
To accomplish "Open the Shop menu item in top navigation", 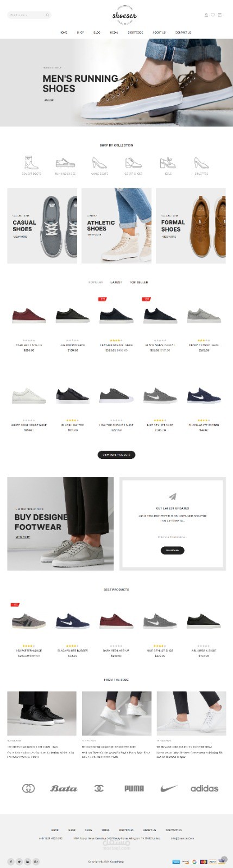I will tap(80, 33).
